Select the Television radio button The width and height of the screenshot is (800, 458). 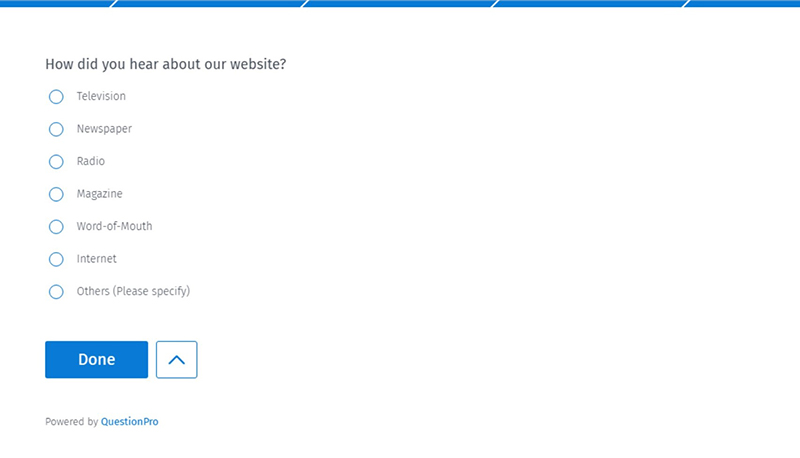56,96
